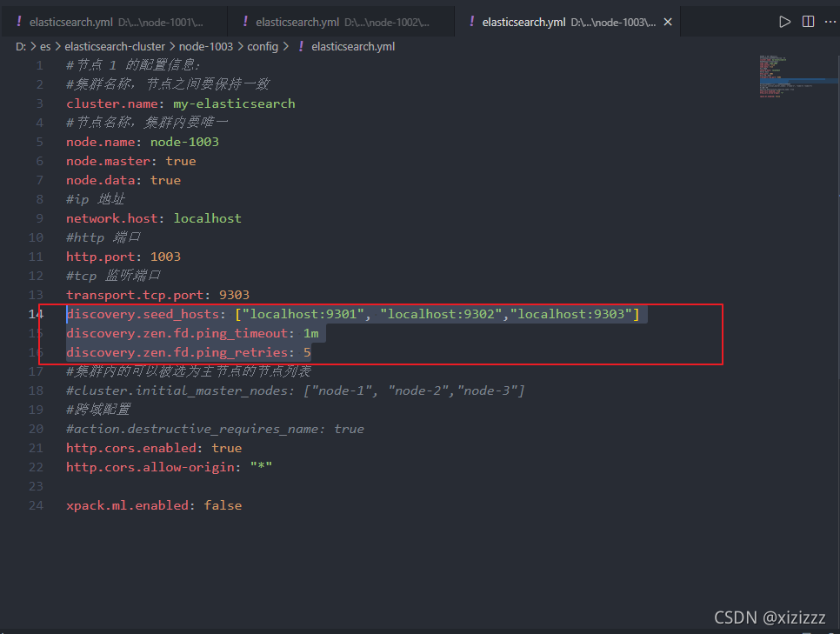Screen dimensions: 840x634
Task: Click the localhost value on line 9
Action: 207,218
